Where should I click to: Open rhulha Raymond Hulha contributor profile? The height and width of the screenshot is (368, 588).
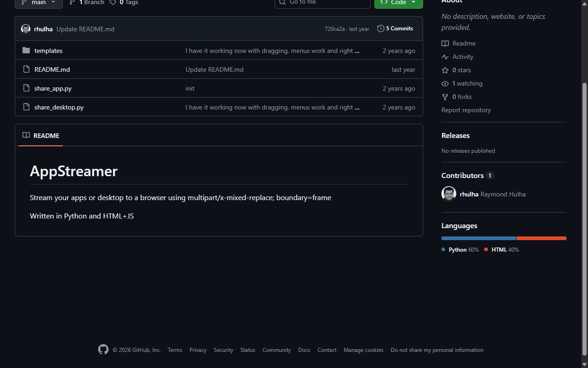pos(492,194)
